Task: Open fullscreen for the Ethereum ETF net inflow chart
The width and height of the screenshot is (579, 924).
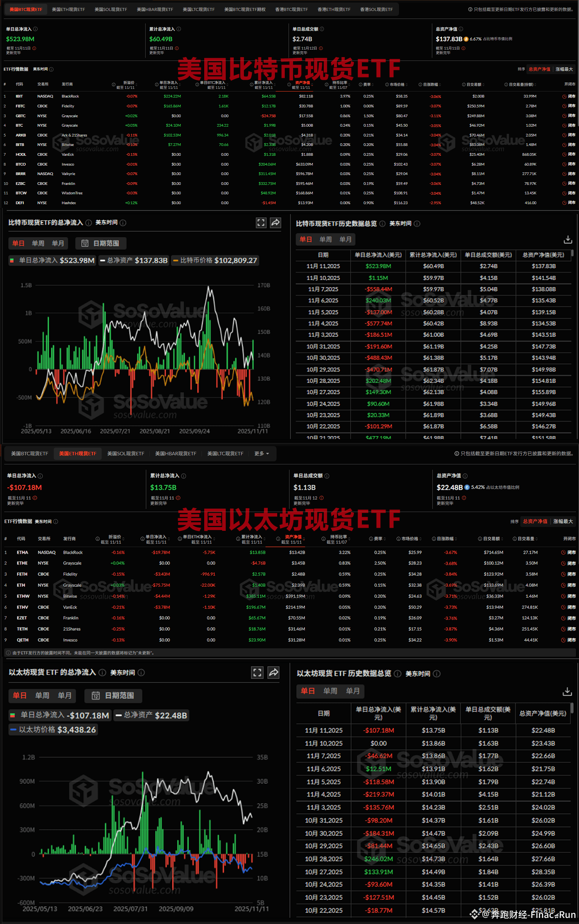Action: click(x=257, y=673)
